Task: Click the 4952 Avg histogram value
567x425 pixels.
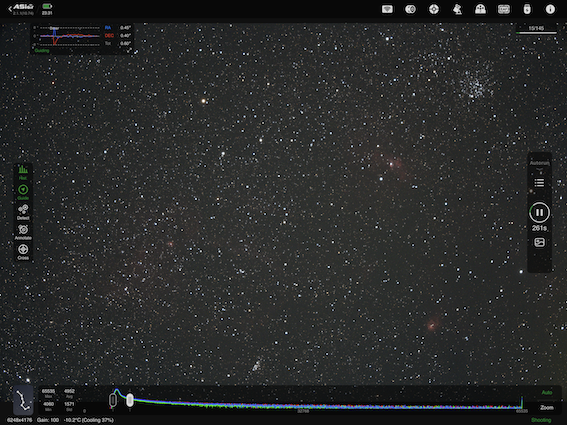Action: [69, 391]
